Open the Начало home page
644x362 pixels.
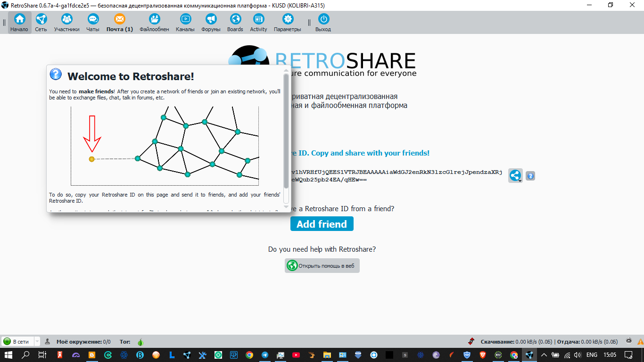pos(19,23)
